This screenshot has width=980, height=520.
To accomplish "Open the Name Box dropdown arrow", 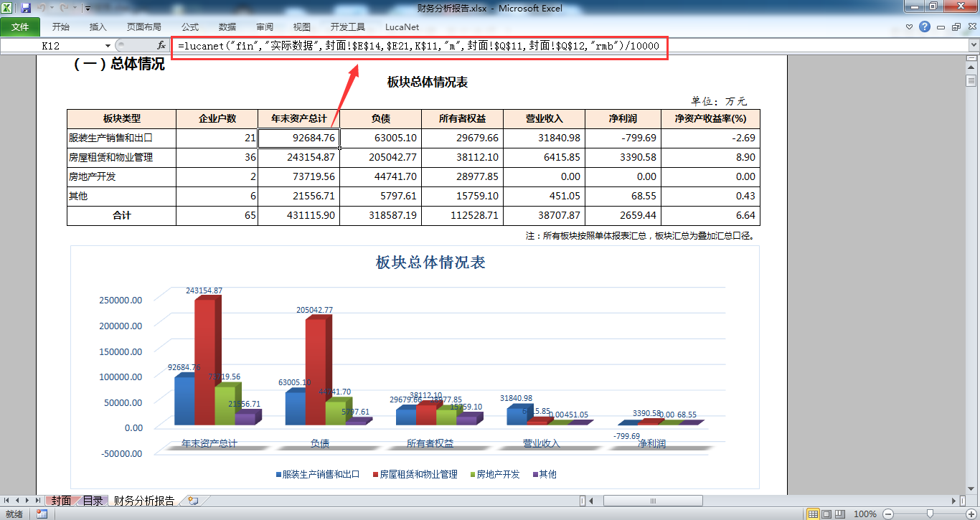I will point(108,45).
